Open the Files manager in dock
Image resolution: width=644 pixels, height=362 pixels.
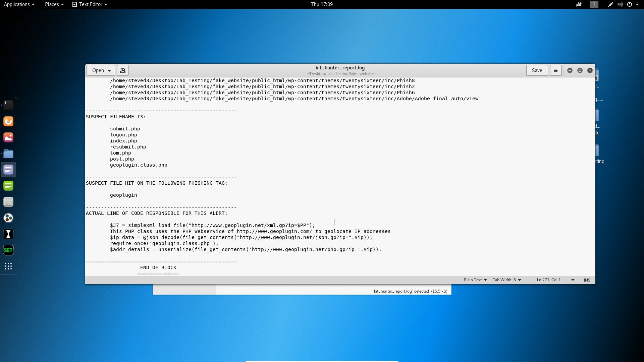click(8, 154)
